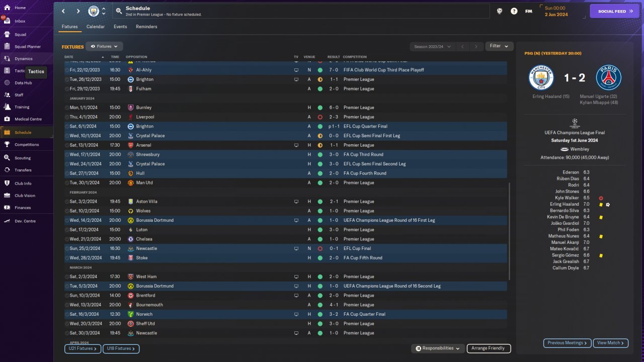View Previous Meetings with PSG
The width and height of the screenshot is (644, 362).
pos(567,343)
